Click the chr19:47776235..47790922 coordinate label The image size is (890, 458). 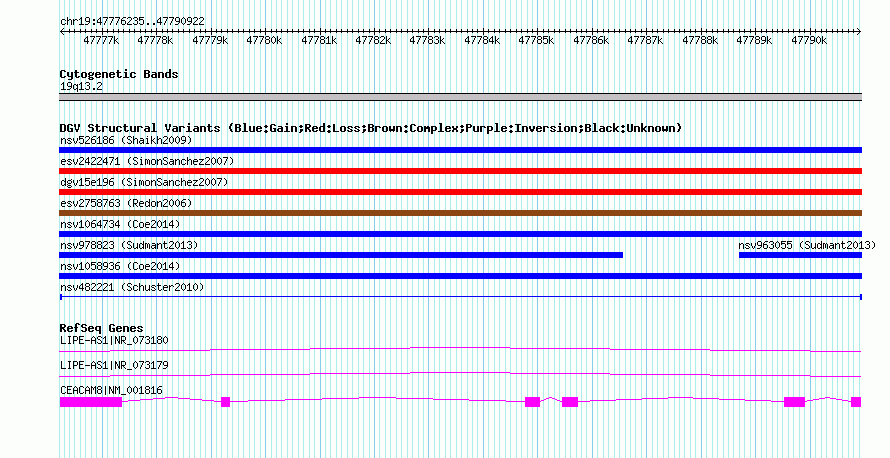click(132, 22)
